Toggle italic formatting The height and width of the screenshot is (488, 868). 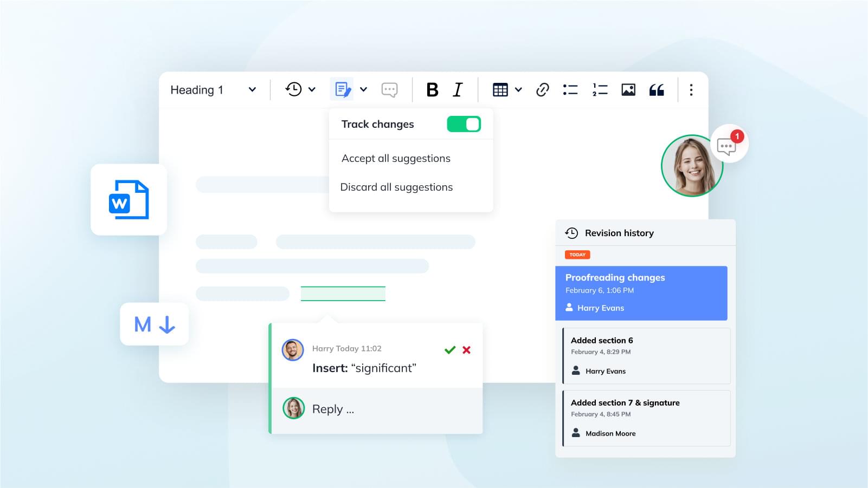(458, 90)
